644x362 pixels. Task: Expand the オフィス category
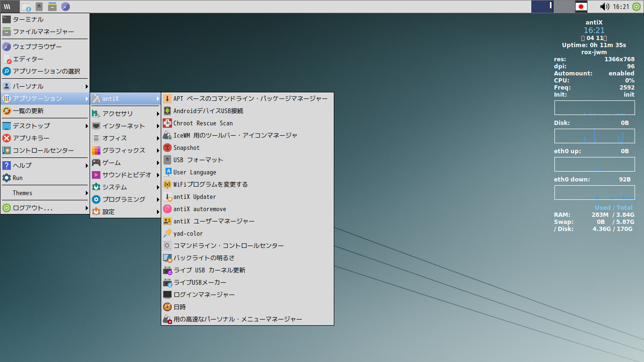[x=125, y=138]
